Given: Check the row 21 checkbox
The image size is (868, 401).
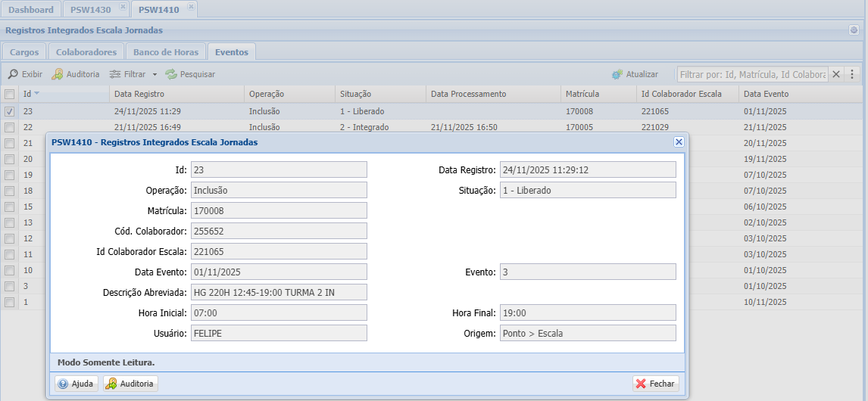Looking at the screenshot, I should (x=9, y=143).
